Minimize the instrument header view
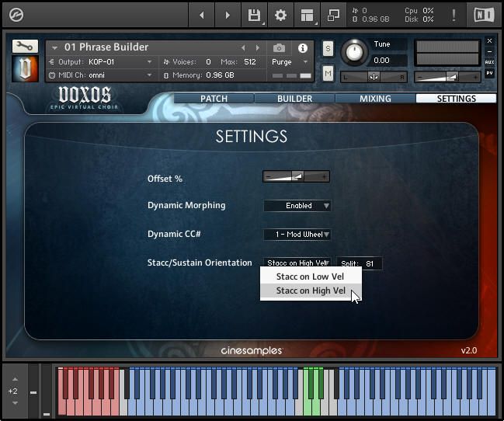 (489, 51)
